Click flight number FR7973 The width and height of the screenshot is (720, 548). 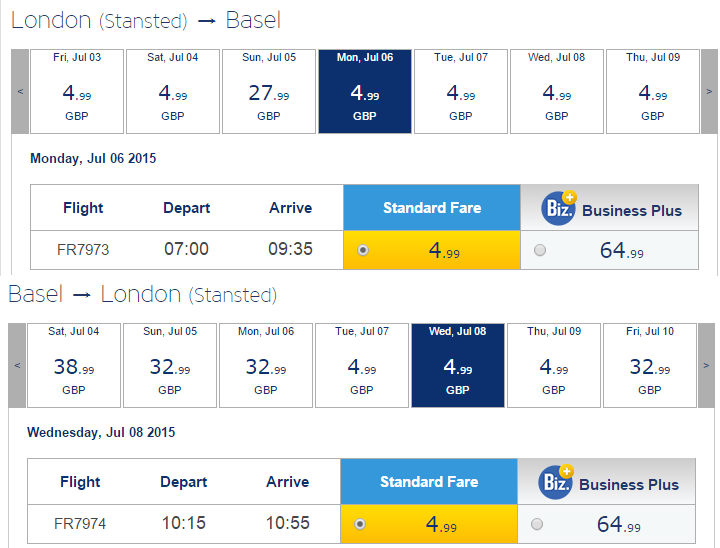(x=83, y=250)
